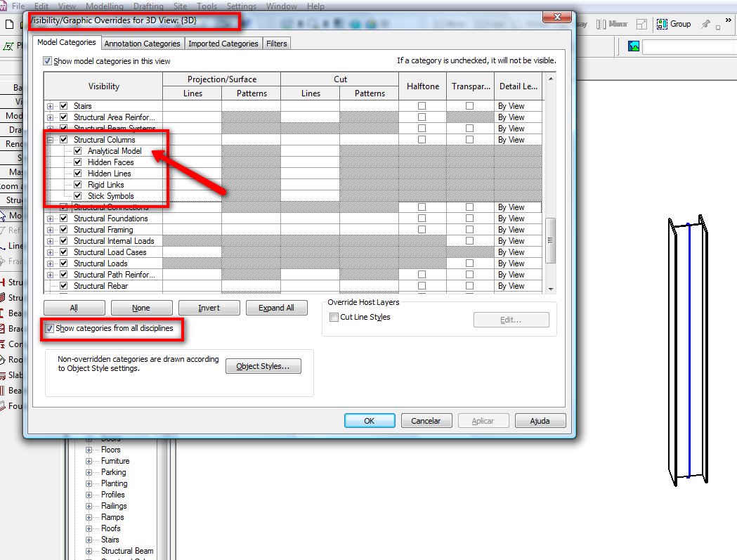The width and height of the screenshot is (737, 560).
Task: Click the landscape picture icon beside the type selector
Action: (x=634, y=46)
